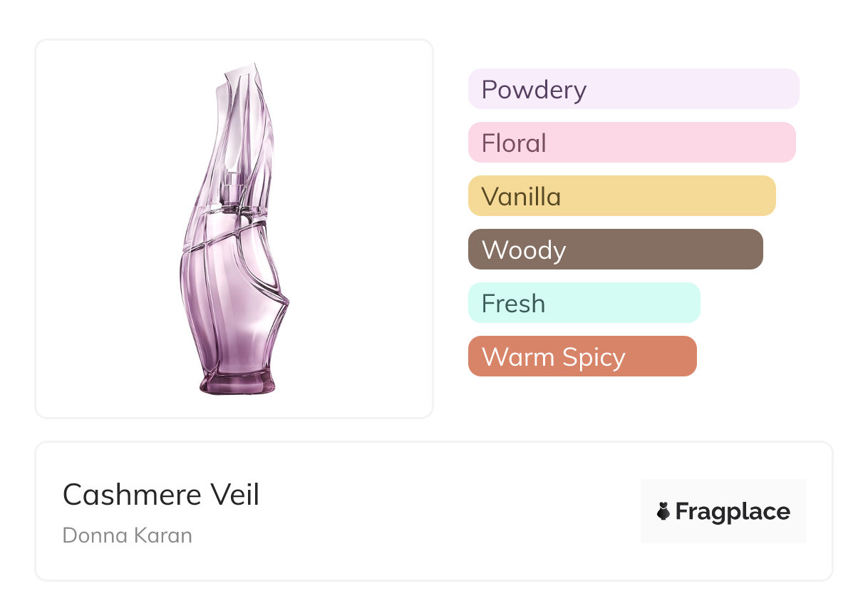Image resolution: width=868 pixels, height=616 pixels.
Task: Open the Donna Karan brand link
Action: tap(128, 535)
